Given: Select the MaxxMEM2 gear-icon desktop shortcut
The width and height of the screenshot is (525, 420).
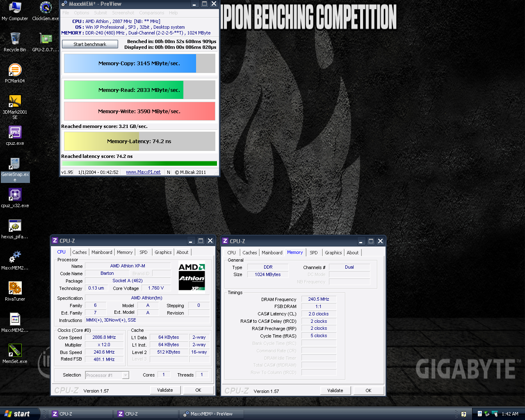Looking at the screenshot, I should tap(15, 260).
